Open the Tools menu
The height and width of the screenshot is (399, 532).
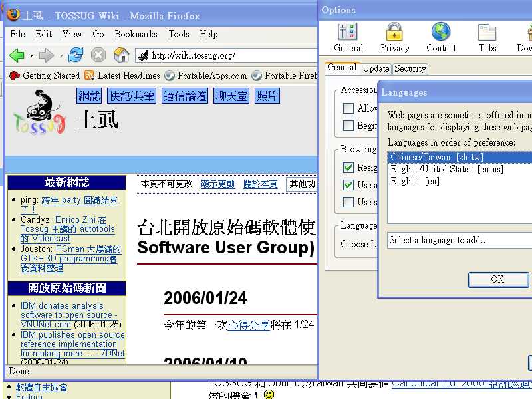179,34
